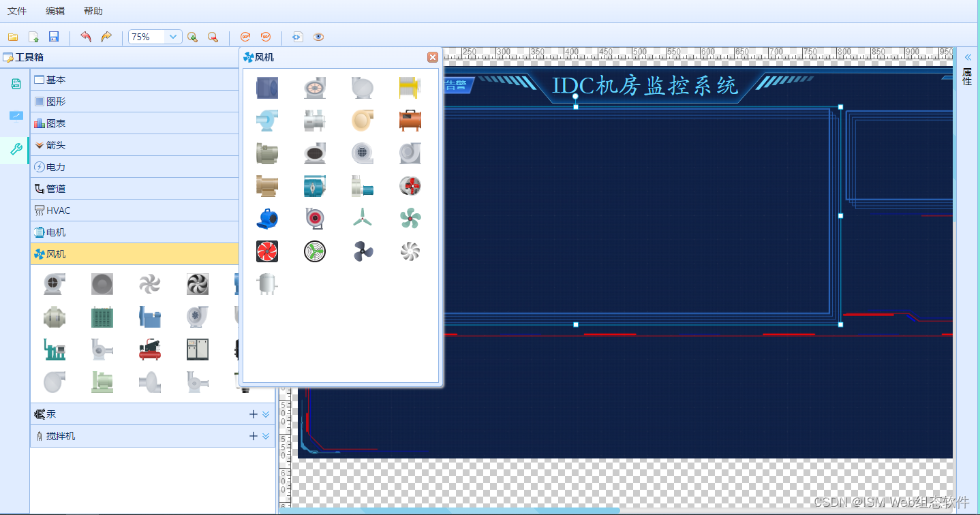Click the open folder toolbar icon

[x=12, y=37]
